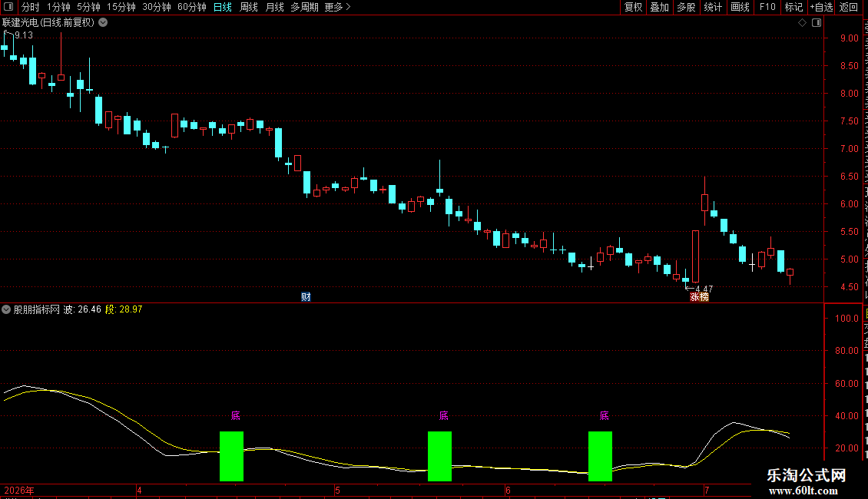The height and width of the screenshot is (499, 868).
Task: Click the 9.13 high price label
Action: click(24, 35)
